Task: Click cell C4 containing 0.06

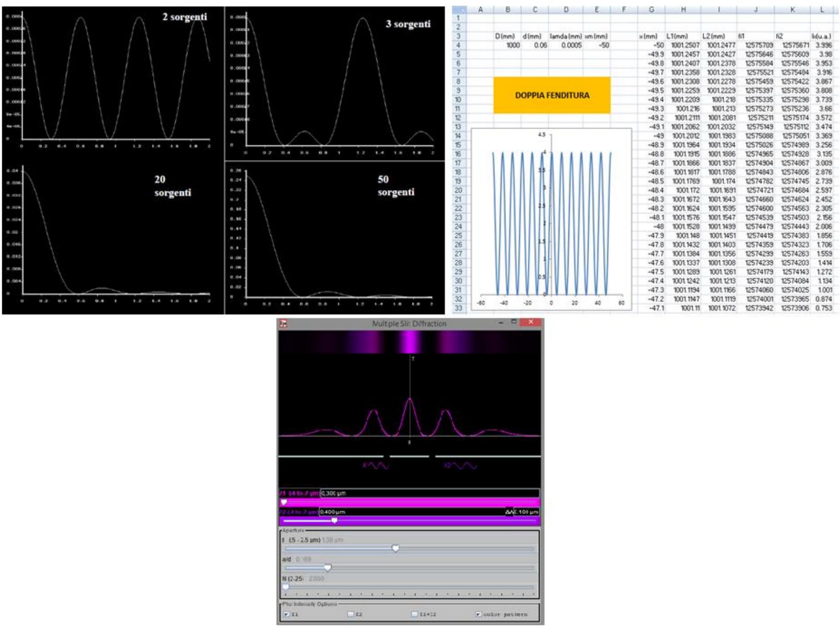Action: pyautogui.click(x=535, y=45)
